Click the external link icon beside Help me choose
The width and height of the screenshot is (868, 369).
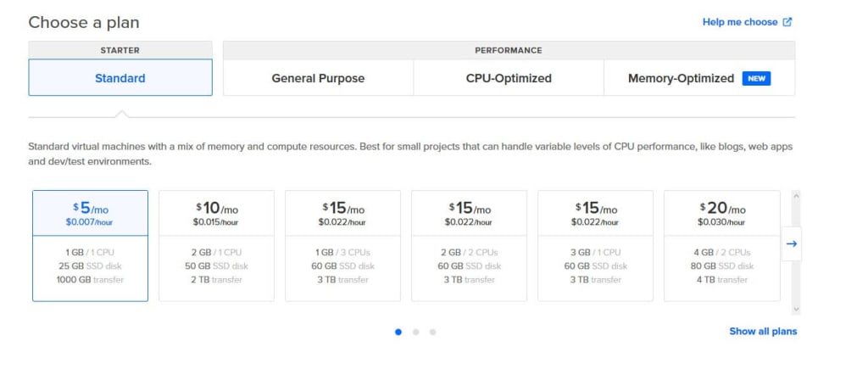787,22
